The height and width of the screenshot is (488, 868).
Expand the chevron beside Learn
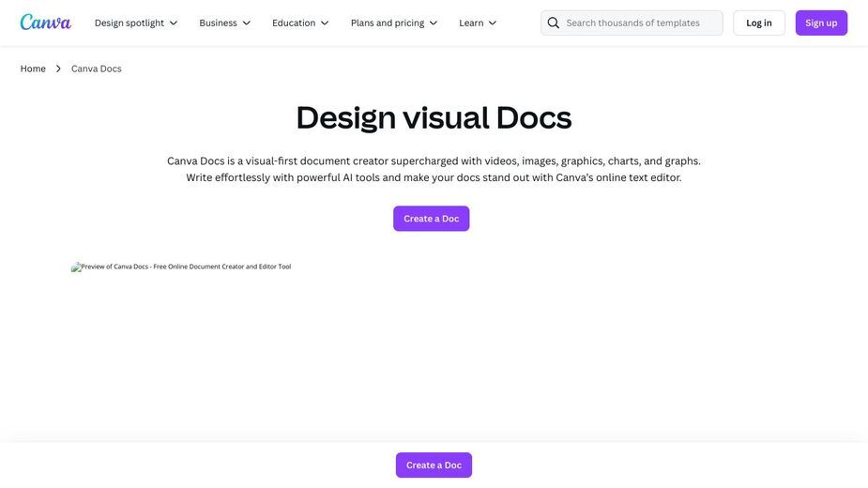492,23
